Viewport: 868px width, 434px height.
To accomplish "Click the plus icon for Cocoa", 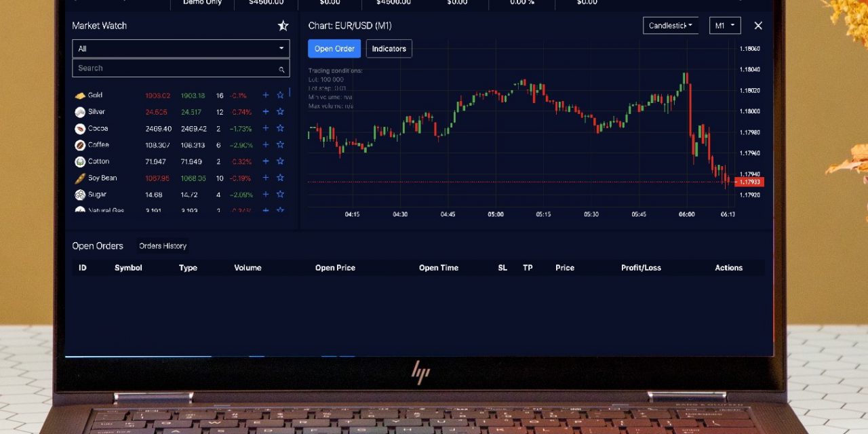I will pyautogui.click(x=266, y=128).
